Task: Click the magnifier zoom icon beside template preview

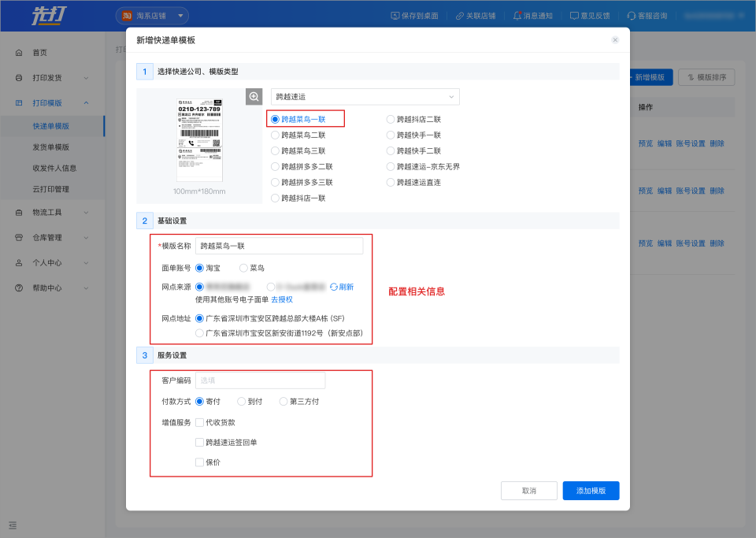Action: click(254, 96)
